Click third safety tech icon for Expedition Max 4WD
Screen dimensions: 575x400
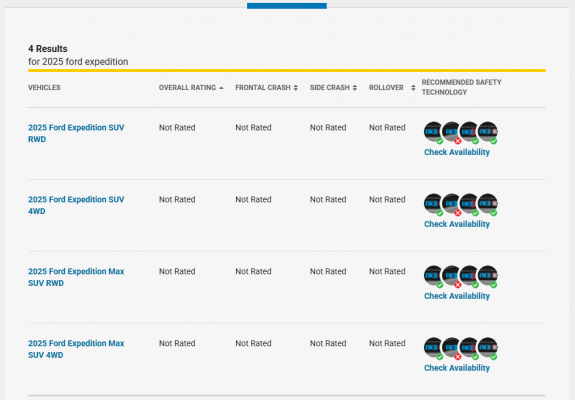coord(469,348)
